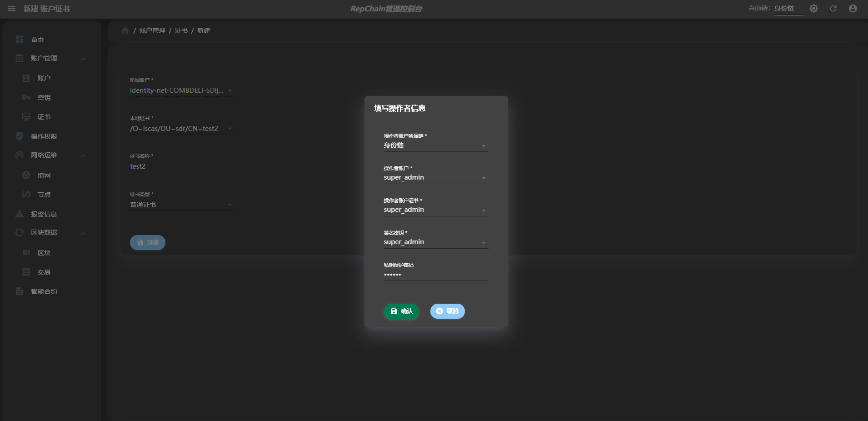Image resolution: width=868 pixels, height=421 pixels.
Task: Open the user account avatar icon
Action: [853, 9]
